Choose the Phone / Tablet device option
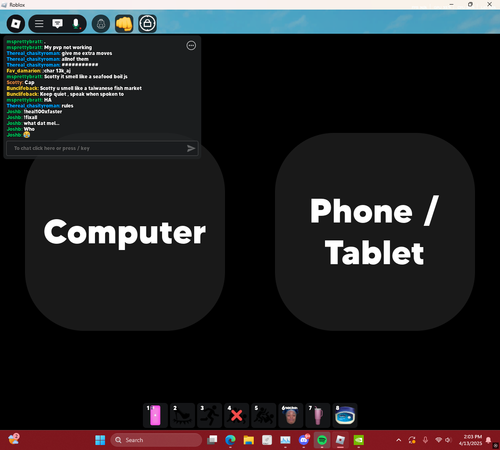Screen dimensions: 500x450 pos(375,232)
